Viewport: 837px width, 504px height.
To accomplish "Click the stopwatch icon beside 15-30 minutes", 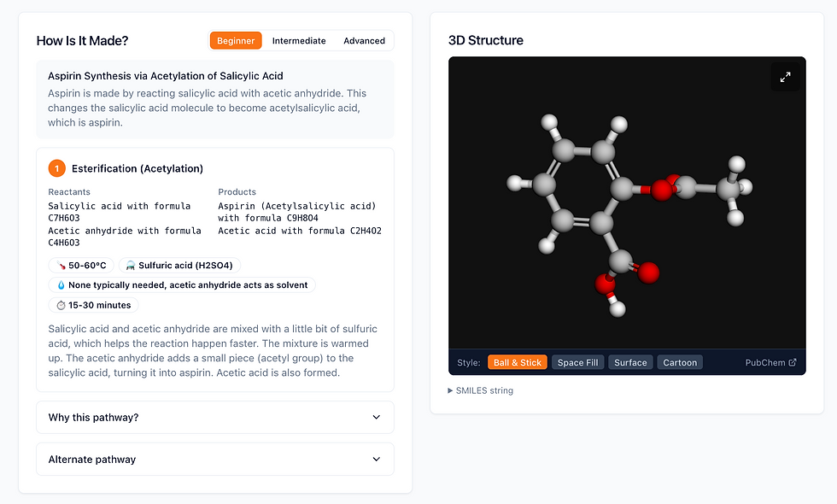I will tap(61, 306).
